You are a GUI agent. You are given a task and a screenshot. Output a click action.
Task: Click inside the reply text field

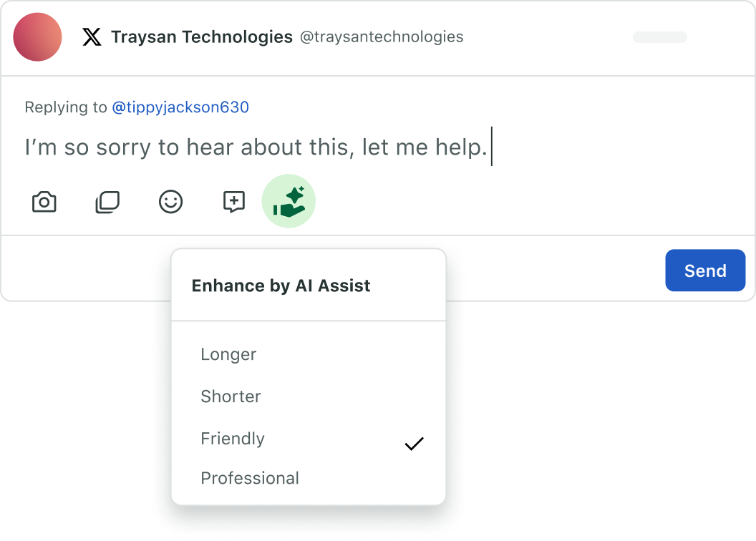tap(378, 147)
